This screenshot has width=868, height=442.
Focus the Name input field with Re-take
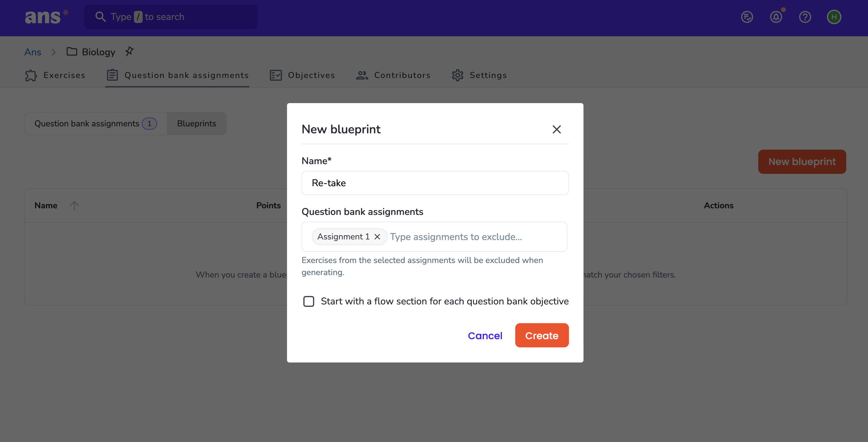[x=435, y=183]
